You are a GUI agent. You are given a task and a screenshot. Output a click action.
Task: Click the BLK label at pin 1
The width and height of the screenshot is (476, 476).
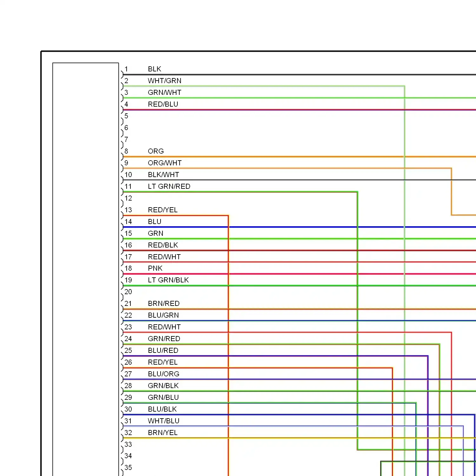pos(154,69)
